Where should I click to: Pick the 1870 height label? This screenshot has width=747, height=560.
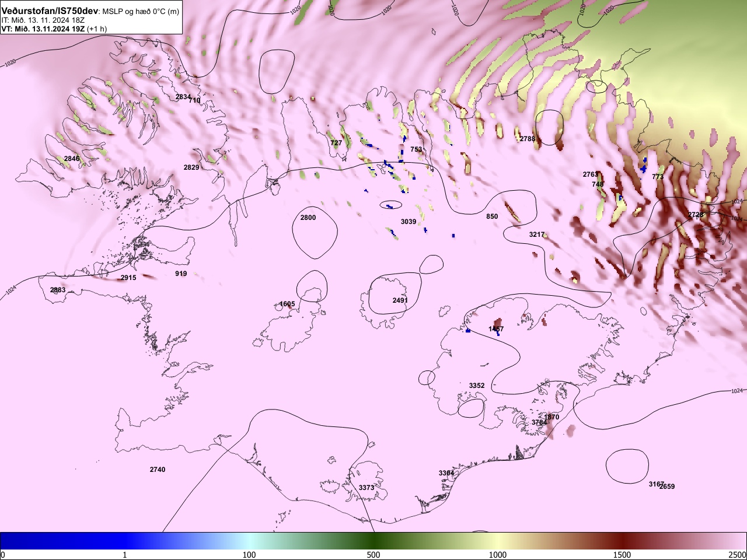pos(551,417)
